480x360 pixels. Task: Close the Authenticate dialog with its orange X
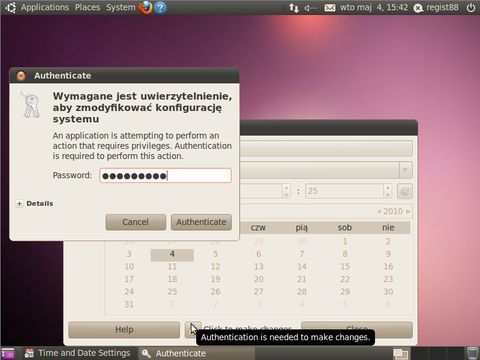(21, 76)
